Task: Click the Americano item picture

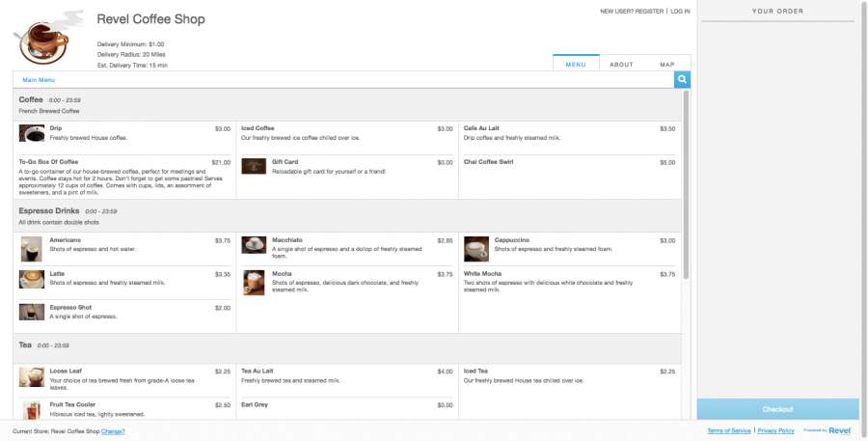Action: tap(31, 249)
